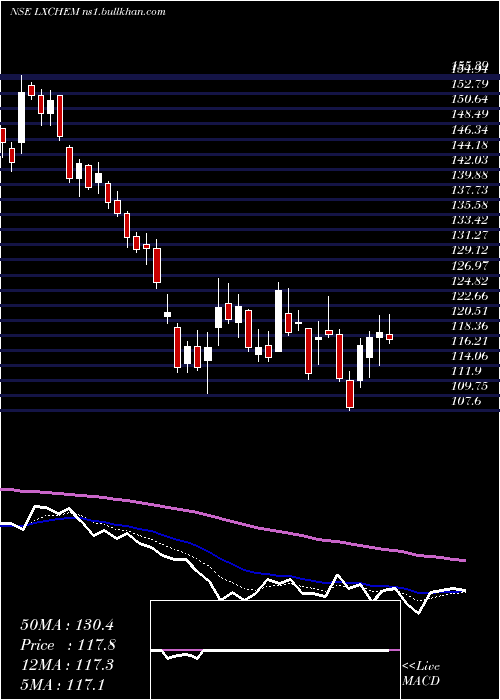Viewport: 500px width, 700px height.
Task: Click the NSE LXCHEM chart title
Action: click(88, 11)
